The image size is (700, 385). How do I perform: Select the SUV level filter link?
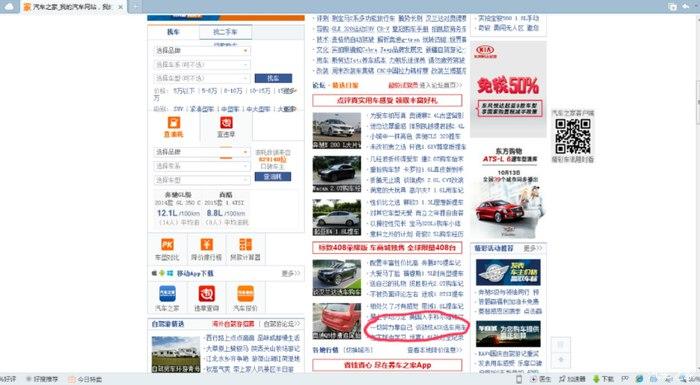click(179, 109)
